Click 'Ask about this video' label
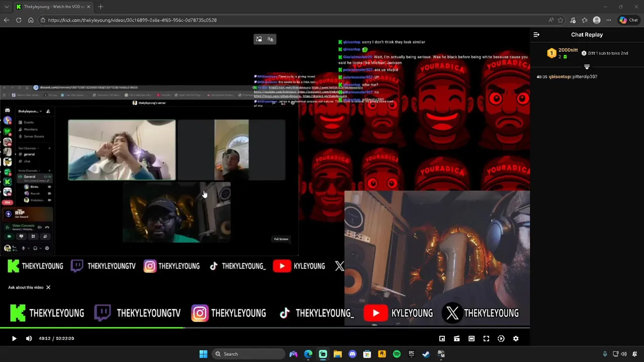Screen dimensions: 644x362 point(26,287)
